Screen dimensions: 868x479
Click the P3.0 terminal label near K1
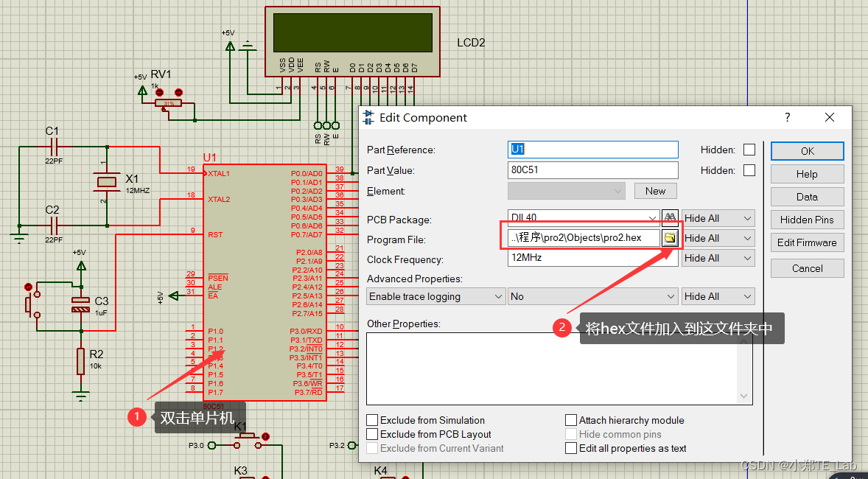(196, 445)
